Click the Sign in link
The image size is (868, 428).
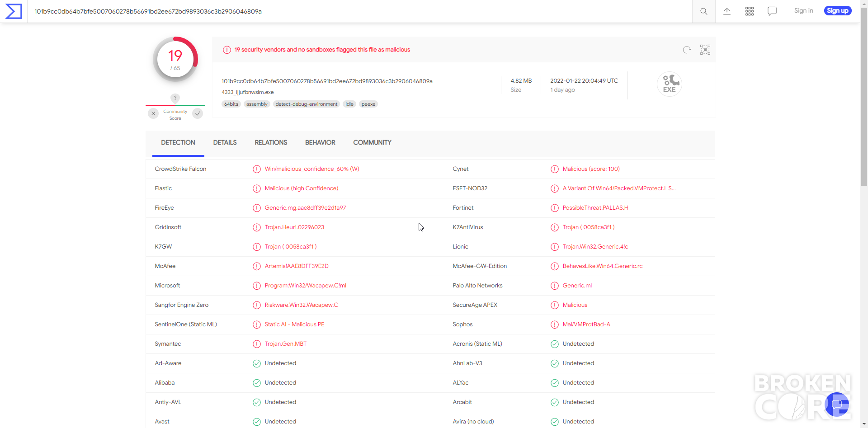[x=803, y=11]
